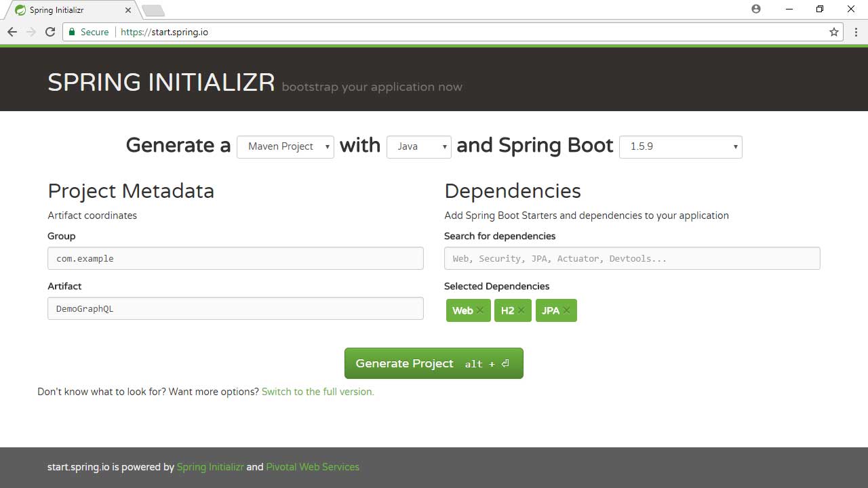Click the Selected Dependencies label
Viewport: 868px width, 488px height.
click(497, 286)
